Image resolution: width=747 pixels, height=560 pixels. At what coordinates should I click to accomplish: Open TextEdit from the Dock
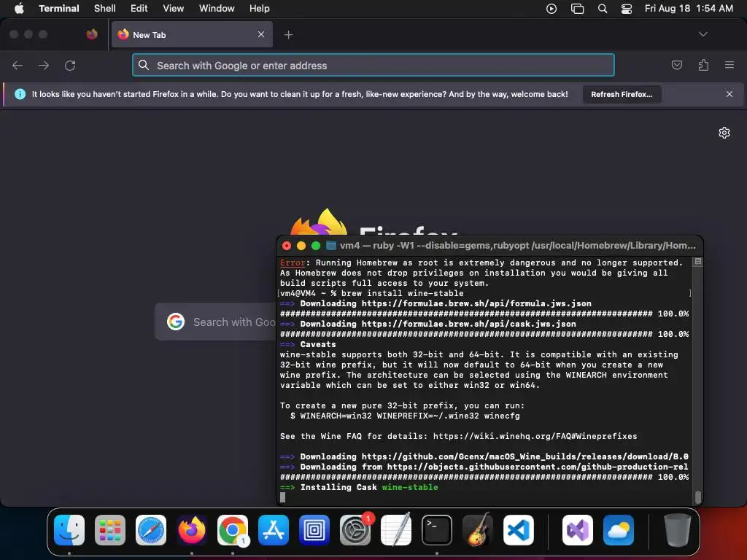pos(396,529)
